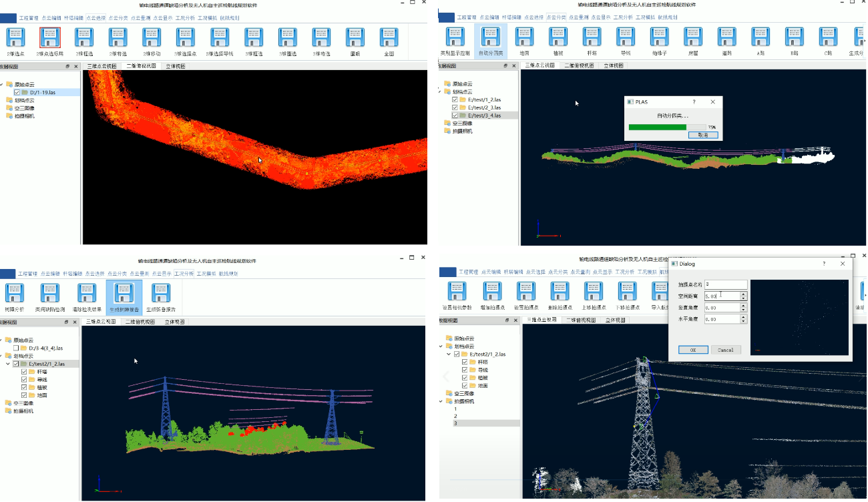The image size is (868, 502).
Task: Collapse the 原始点云 node above D:/1-19.las
Action: tap(2, 85)
